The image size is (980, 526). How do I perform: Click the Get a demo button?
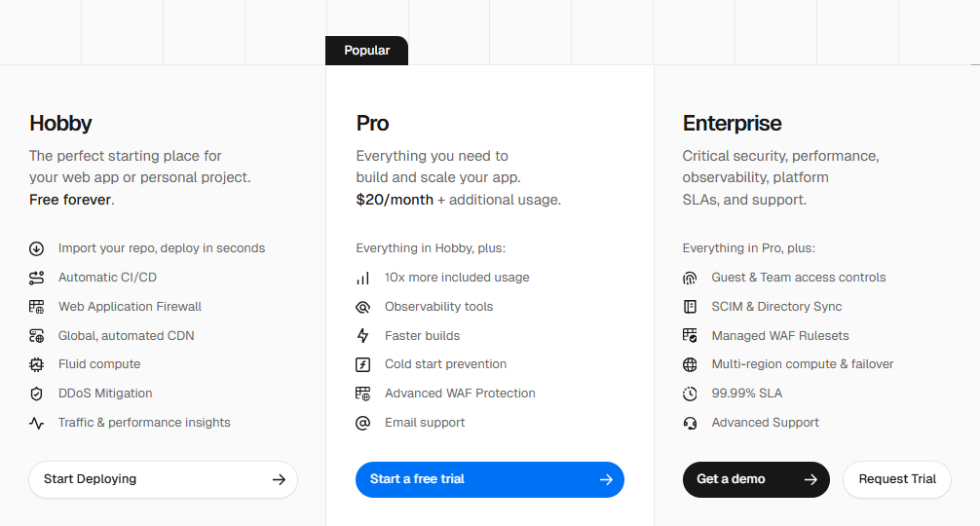(756, 479)
